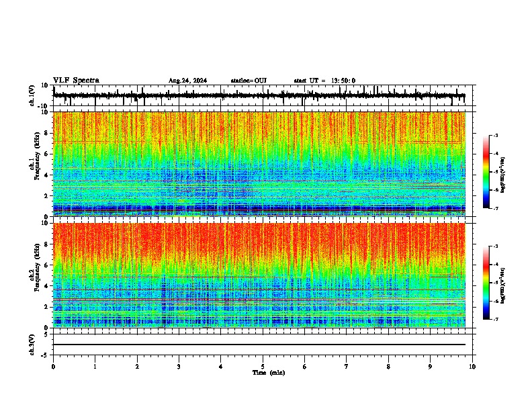Click time-axis tick label "1"
This screenshot has height=411, width=532.
[x=95, y=367]
